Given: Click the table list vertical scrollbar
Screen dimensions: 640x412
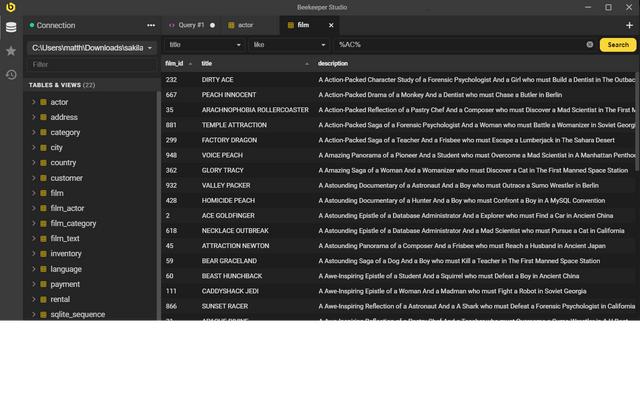Looking at the screenshot, I should [x=158, y=204].
